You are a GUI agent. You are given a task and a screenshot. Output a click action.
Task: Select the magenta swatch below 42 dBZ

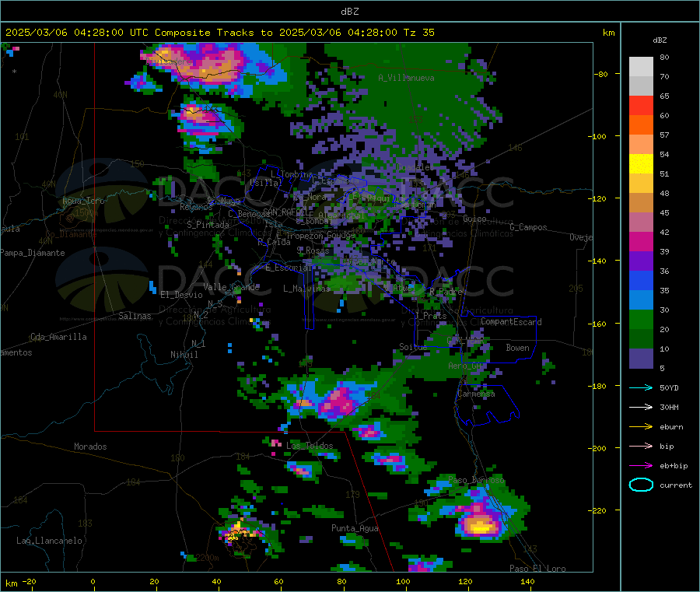point(641,241)
